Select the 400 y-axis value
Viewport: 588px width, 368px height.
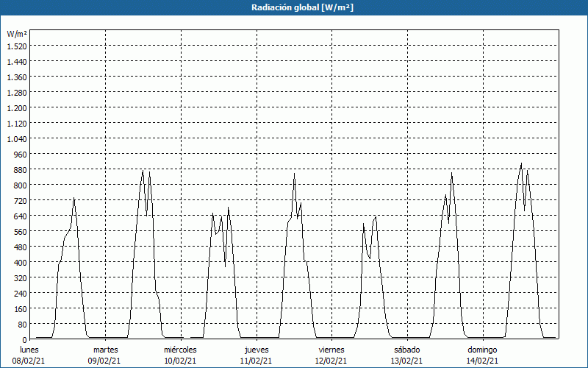coord(21,263)
